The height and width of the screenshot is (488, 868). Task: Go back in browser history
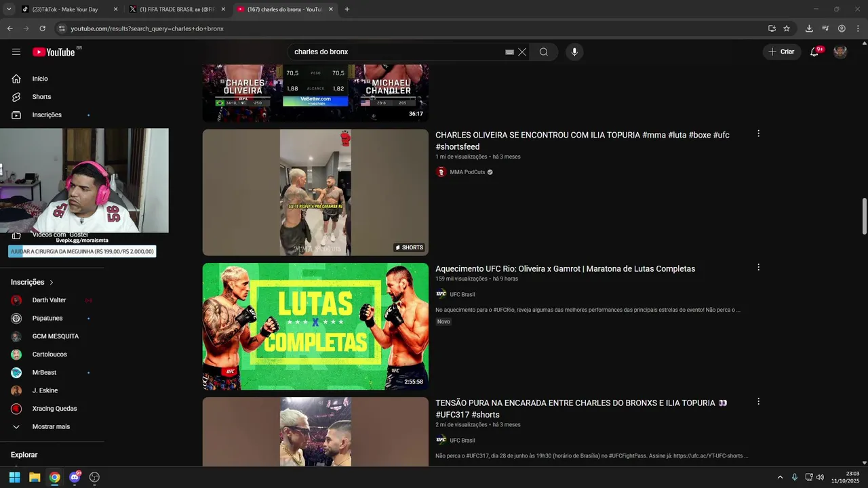10,28
